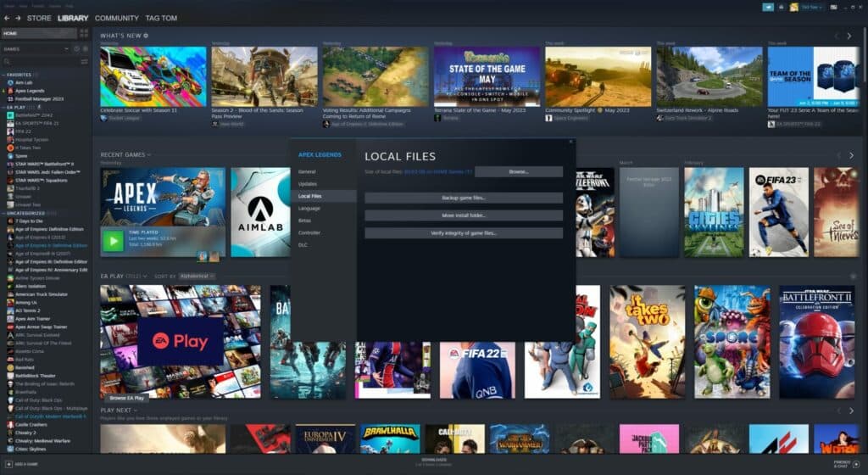Select Controller in the properties sidebar
The height and width of the screenshot is (475, 868).
point(309,232)
